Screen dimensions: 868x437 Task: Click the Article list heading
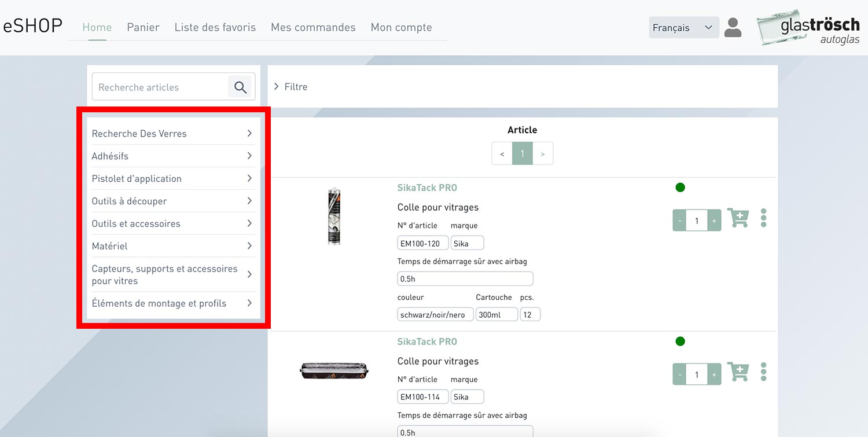pos(523,130)
